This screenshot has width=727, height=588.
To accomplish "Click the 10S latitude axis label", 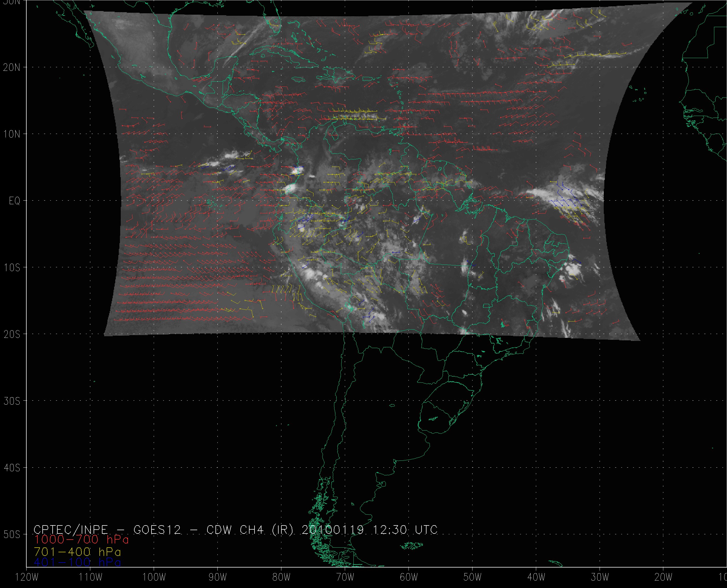I will [12, 268].
